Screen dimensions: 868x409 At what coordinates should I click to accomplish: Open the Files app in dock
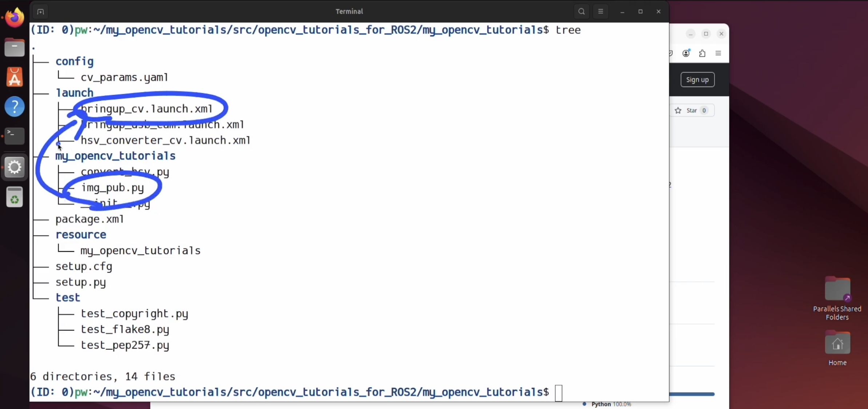pyautogui.click(x=15, y=48)
